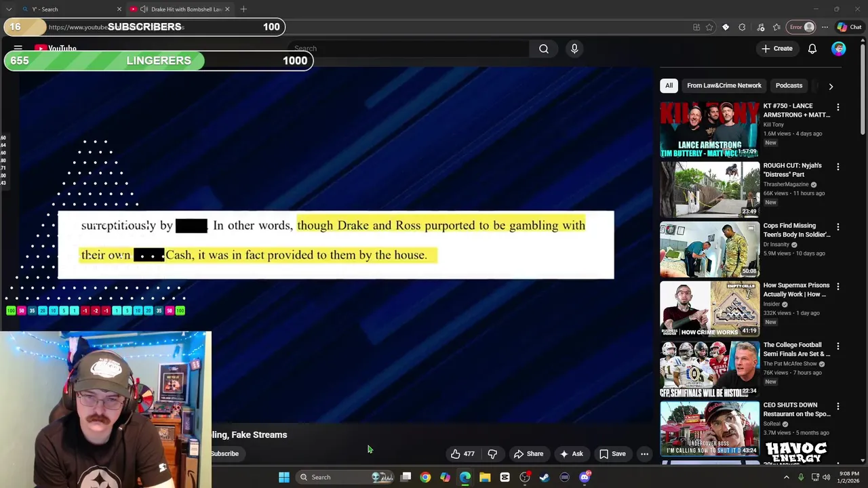Viewport: 868px width, 488px height.
Task: Favorite this page with the star icon
Action: click(709, 27)
